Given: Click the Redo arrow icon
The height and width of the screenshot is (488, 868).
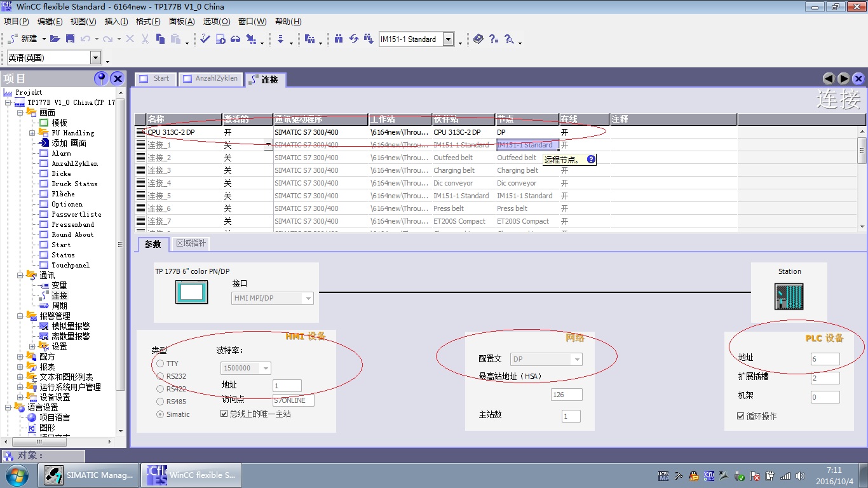Looking at the screenshot, I should (x=107, y=39).
